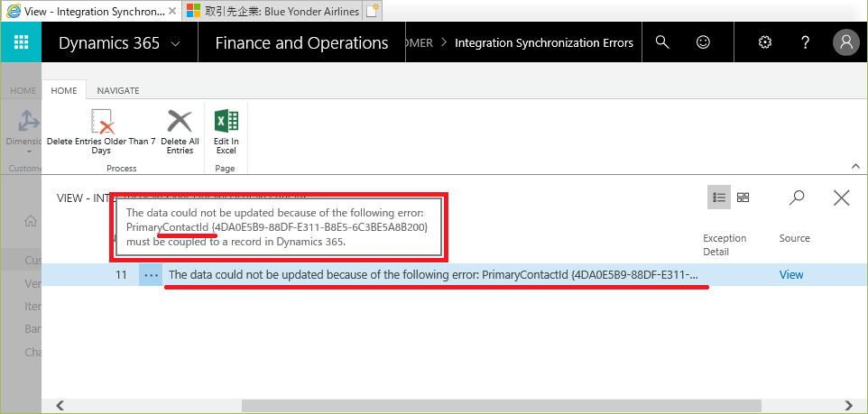Open the search magnifier in top bar
The height and width of the screenshot is (414, 868).
click(662, 42)
